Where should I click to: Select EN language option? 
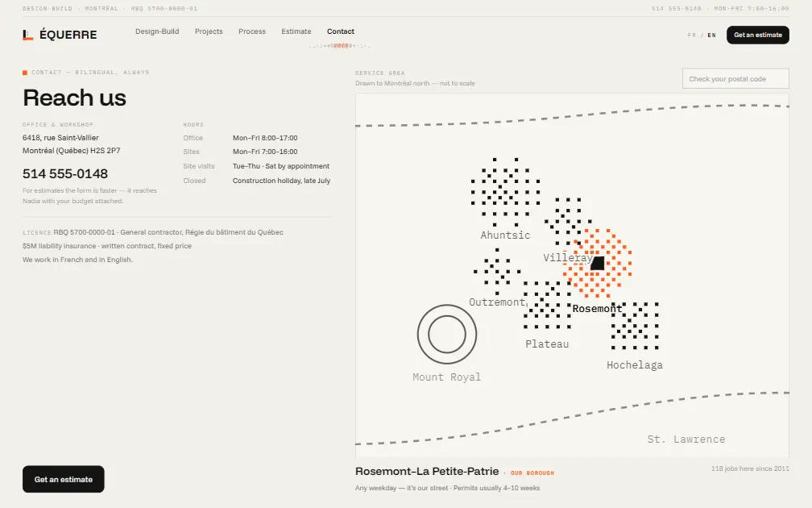point(711,35)
